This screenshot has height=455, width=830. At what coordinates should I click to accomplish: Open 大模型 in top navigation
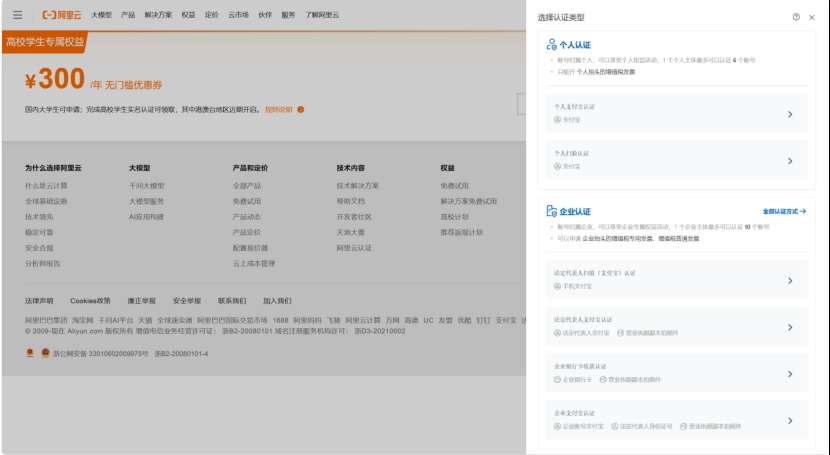[101, 15]
